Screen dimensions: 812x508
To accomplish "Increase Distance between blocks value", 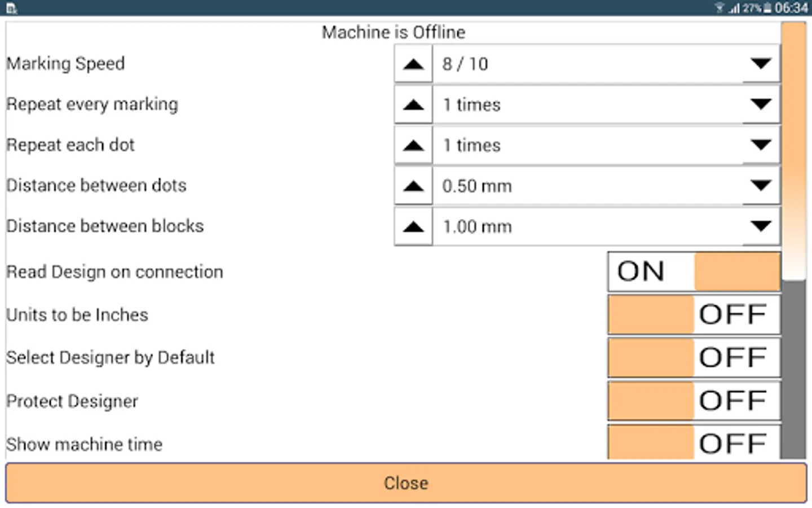I will [x=413, y=226].
